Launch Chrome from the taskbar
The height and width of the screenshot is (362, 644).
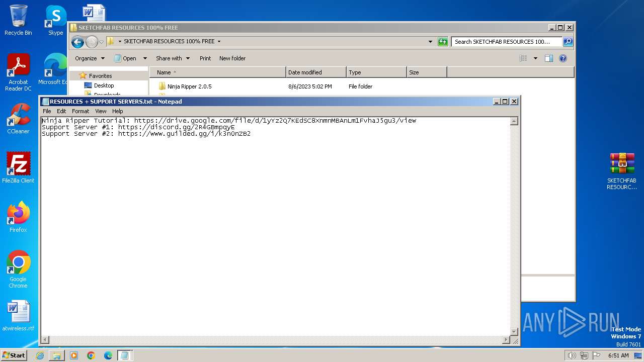coord(91,355)
